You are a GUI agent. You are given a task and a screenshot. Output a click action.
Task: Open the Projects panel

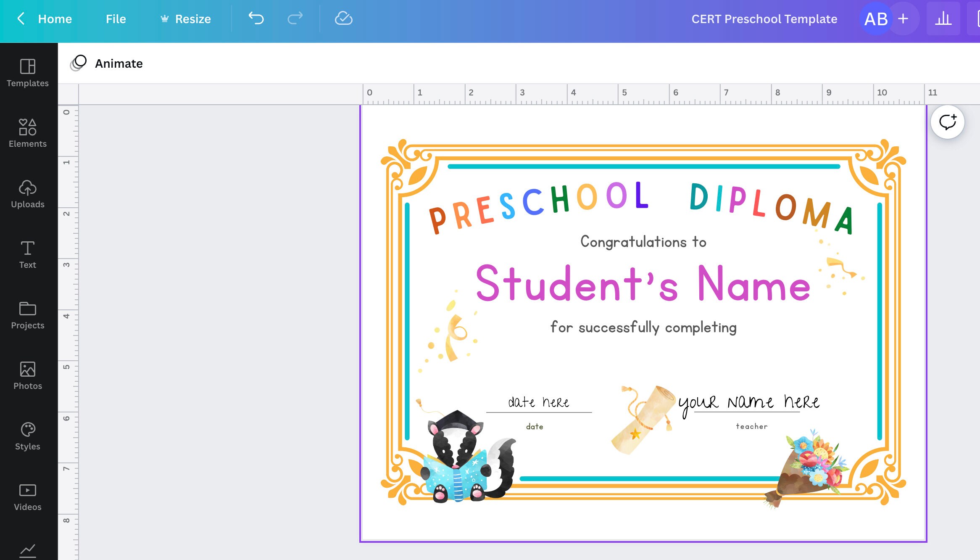pos(27,314)
